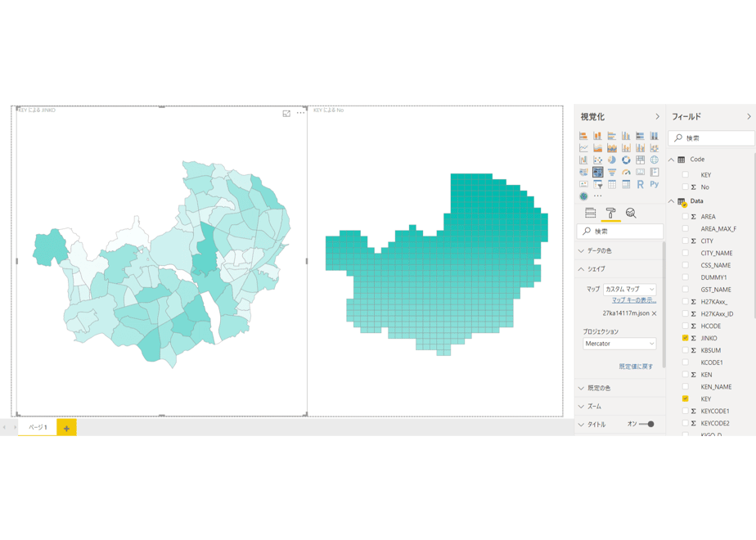The image size is (756, 540).
Task: Open the マップ dropdown showing カスタム マップ
Action: 630,290
